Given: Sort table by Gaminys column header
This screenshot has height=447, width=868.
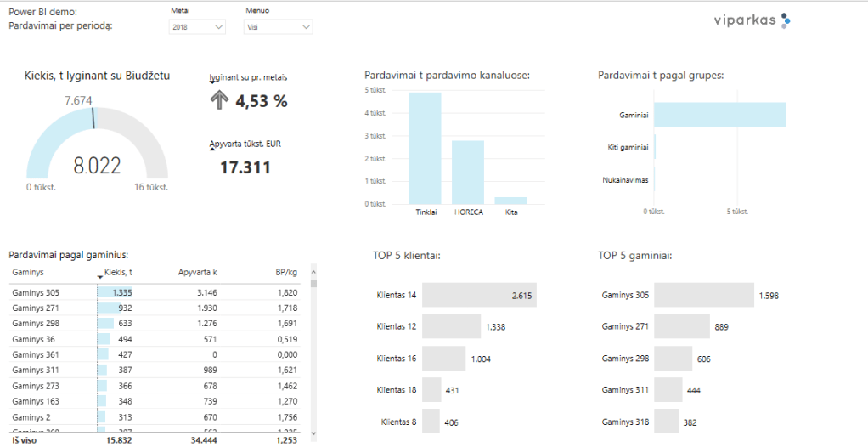Looking at the screenshot, I should pyautogui.click(x=30, y=273).
